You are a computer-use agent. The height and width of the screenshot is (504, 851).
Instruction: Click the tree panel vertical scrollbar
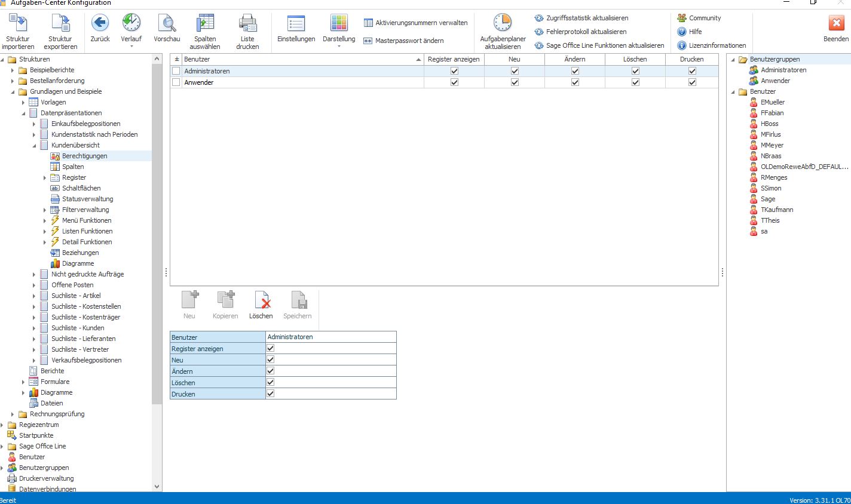(x=157, y=233)
